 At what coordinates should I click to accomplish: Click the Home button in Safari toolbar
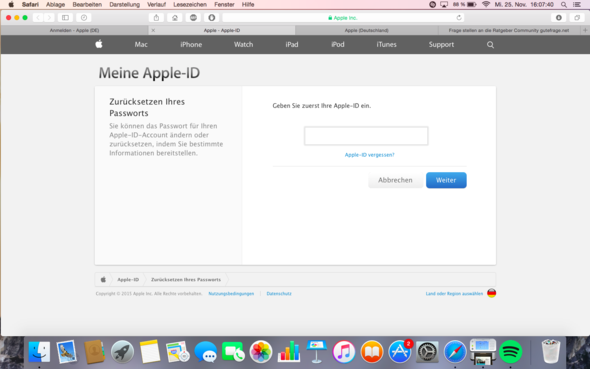pos(175,18)
